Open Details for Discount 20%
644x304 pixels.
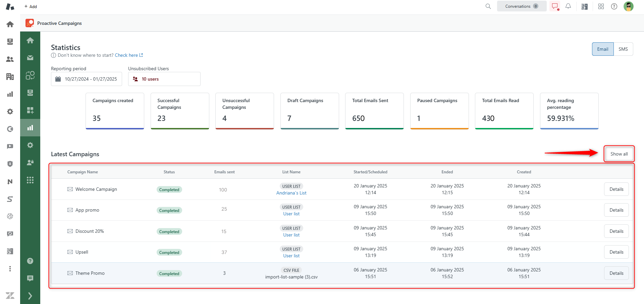616,231
